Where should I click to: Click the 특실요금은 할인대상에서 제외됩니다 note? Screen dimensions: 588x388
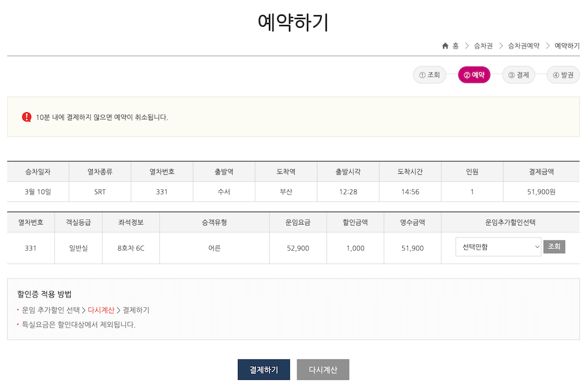click(x=78, y=325)
